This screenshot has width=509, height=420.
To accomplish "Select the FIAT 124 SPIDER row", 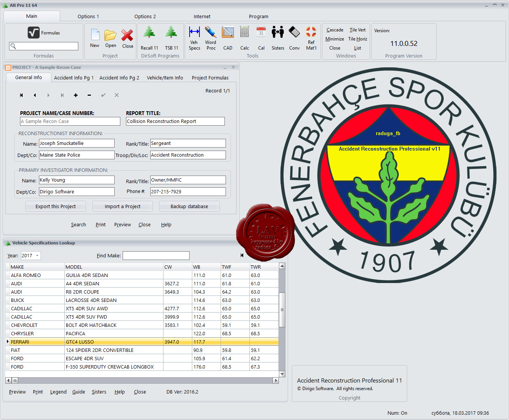I will pos(144,350).
